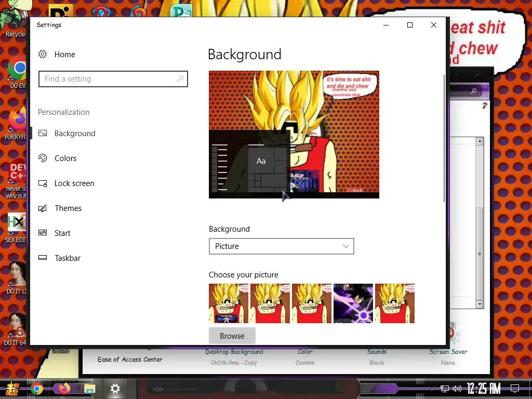
Task: Go to Settings Home via gear icon
Action: coord(43,54)
